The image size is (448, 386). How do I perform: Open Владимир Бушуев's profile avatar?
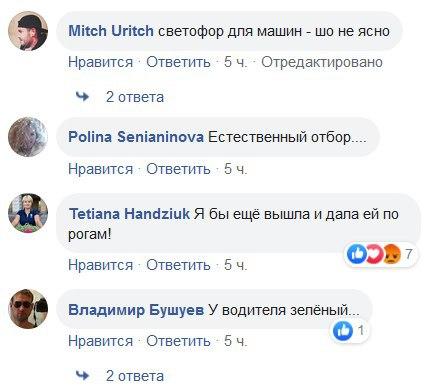click(x=28, y=309)
